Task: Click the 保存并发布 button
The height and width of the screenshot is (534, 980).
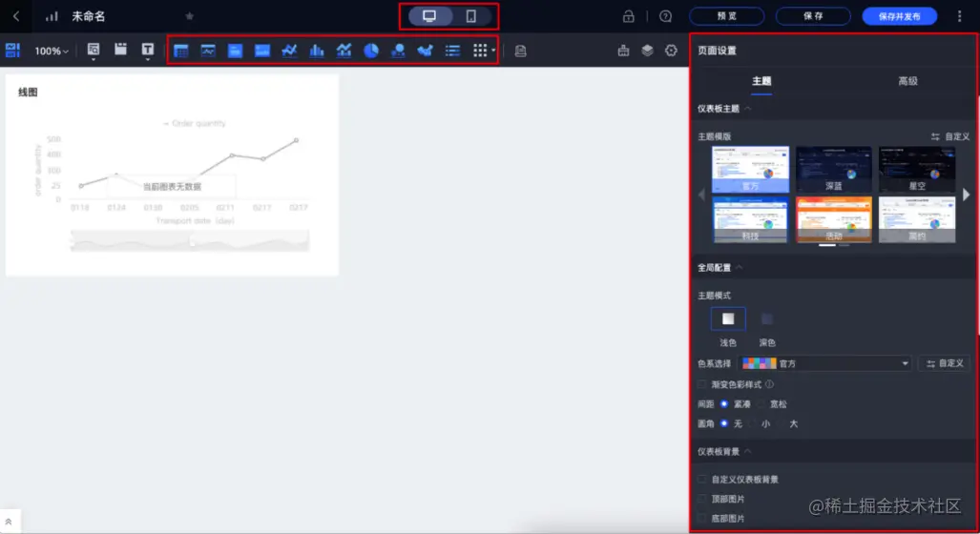Action: point(900,16)
